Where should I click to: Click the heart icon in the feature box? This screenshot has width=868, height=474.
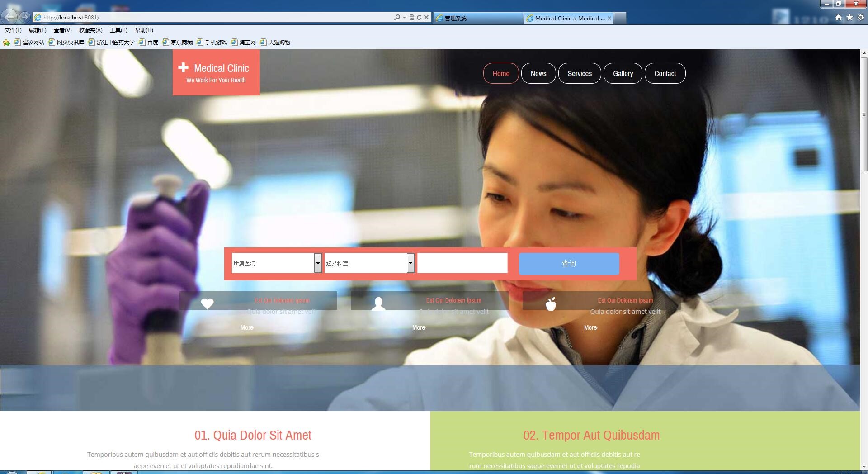coord(207,303)
